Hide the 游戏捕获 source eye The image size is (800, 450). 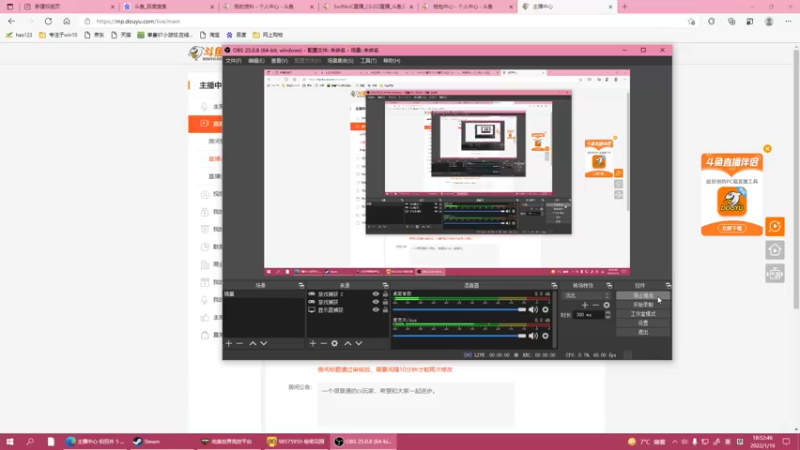pos(376,302)
